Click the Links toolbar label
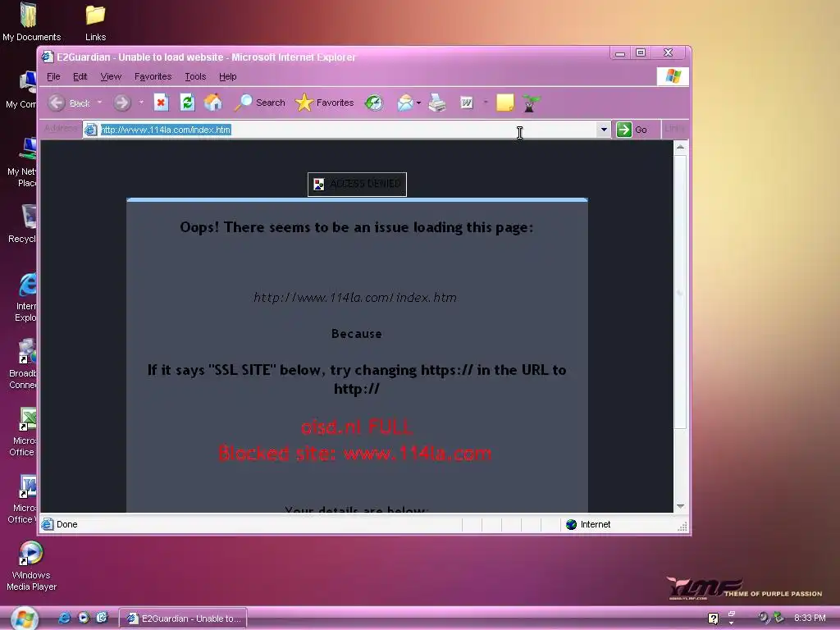Screen dimensions: 840x630 [674, 129]
